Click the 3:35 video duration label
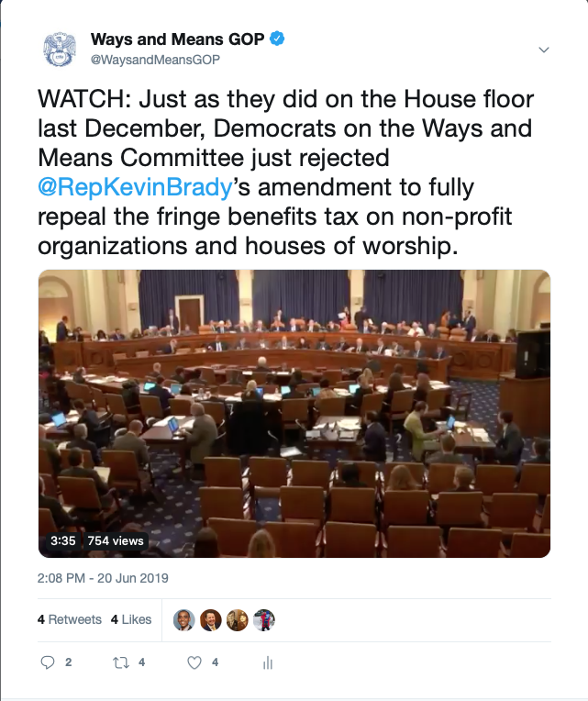The height and width of the screenshot is (701, 588). point(62,541)
